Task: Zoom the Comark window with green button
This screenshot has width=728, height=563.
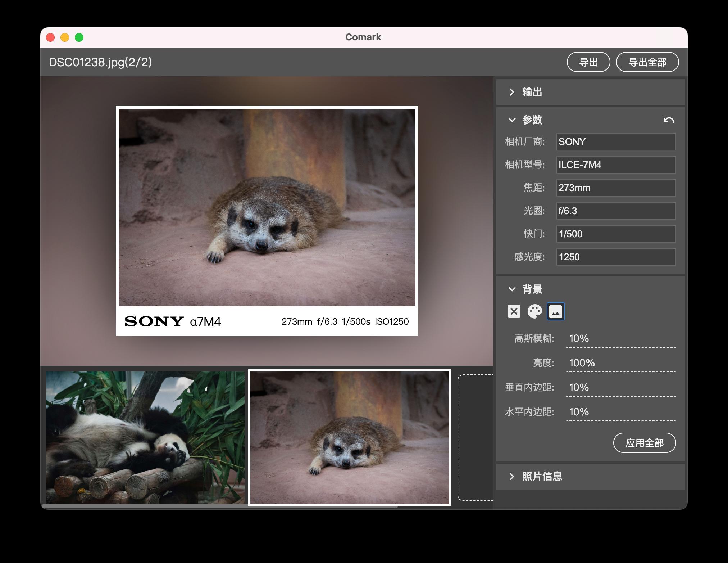Action: coord(79,37)
